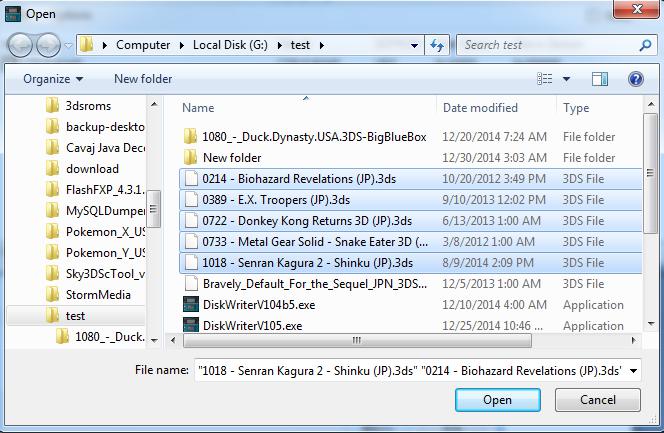Open the File name dropdown arrow
Viewport: 664px width, 433px height.
tap(634, 371)
